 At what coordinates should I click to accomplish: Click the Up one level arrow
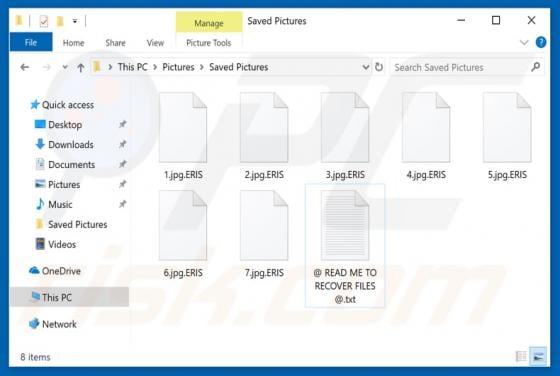[81, 67]
